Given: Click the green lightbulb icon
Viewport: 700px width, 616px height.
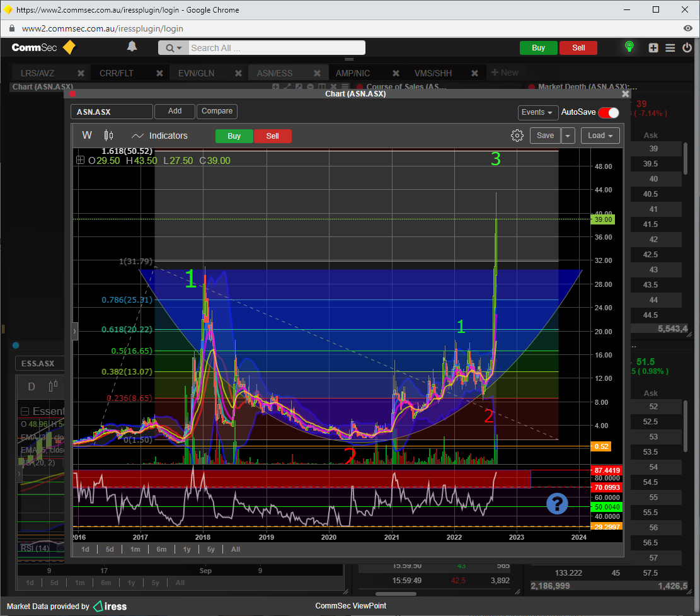Looking at the screenshot, I should point(628,47).
